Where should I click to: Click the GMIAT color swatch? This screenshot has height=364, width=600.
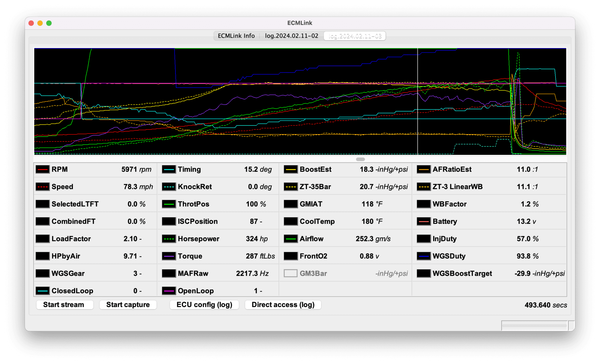pyautogui.click(x=291, y=204)
